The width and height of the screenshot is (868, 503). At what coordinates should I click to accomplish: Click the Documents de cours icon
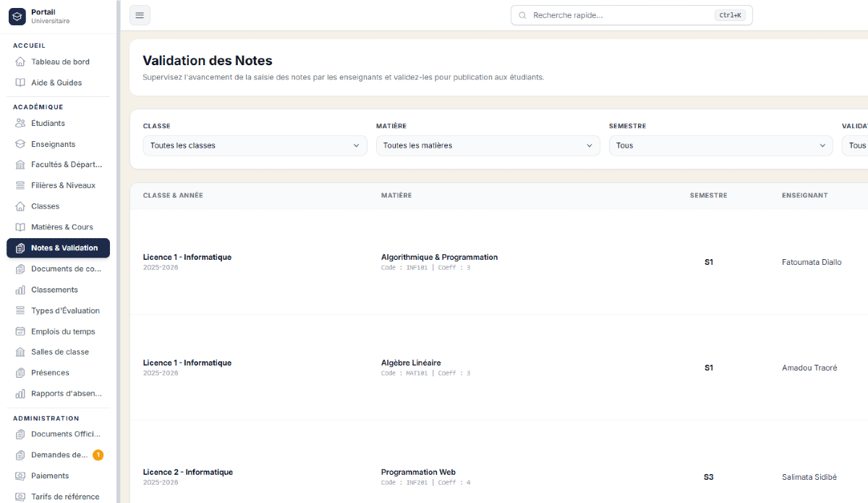[x=20, y=269]
